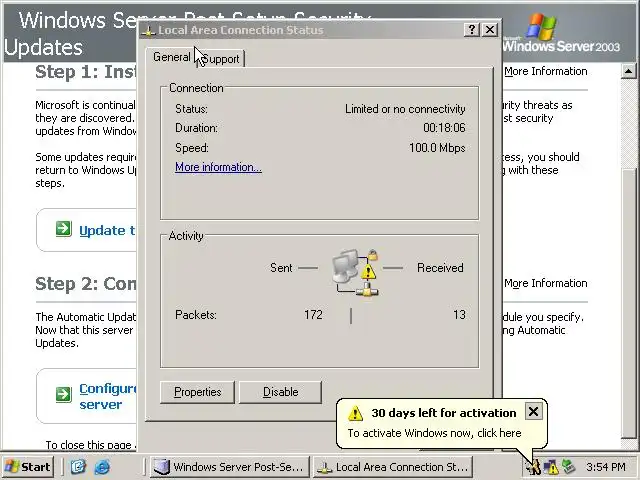The width and height of the screenshot is (640, 480).
Task: Switch to the Support tab
Action: click(x=220, y=59)
